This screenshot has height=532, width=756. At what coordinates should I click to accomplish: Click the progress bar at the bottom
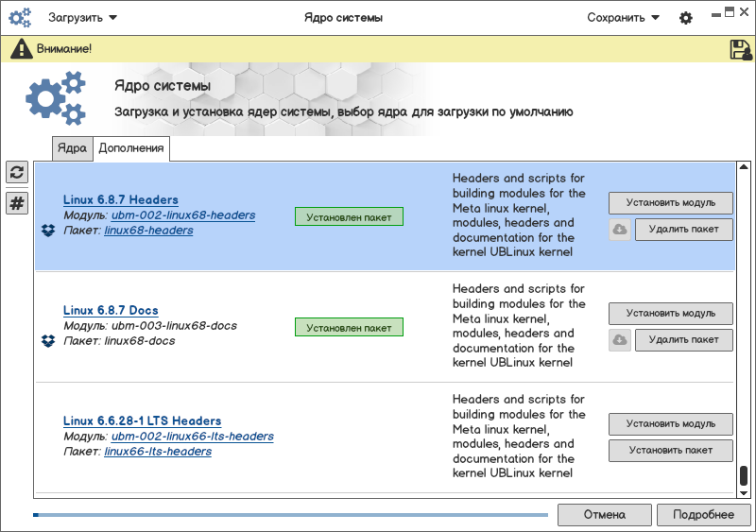(290, 515)
